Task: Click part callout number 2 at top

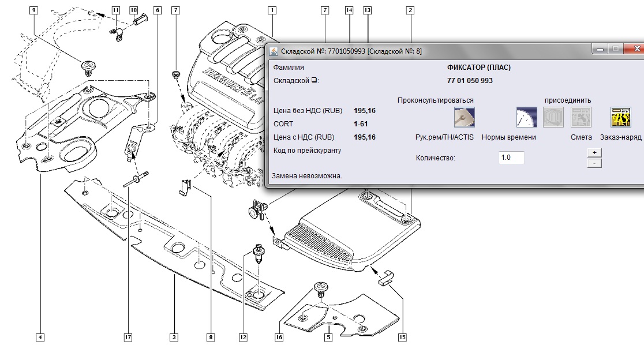Action: pyautogui.click(x=410, y=10)
